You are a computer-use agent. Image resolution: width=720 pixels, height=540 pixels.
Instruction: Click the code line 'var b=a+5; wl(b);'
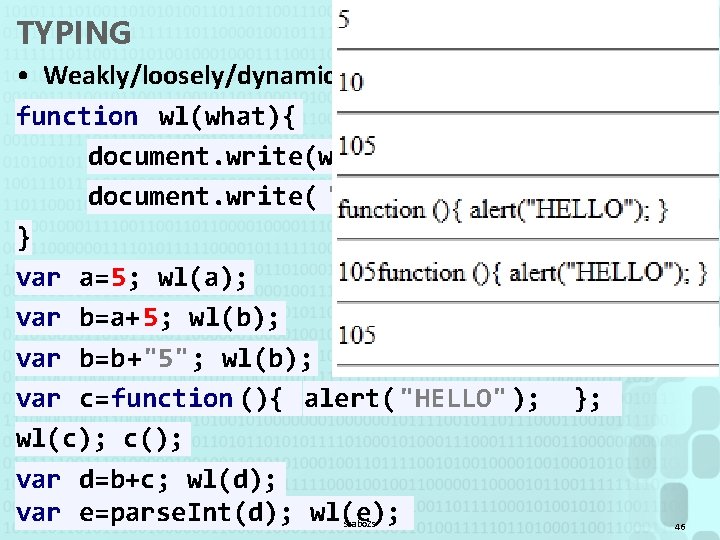[x=147, y=318]
